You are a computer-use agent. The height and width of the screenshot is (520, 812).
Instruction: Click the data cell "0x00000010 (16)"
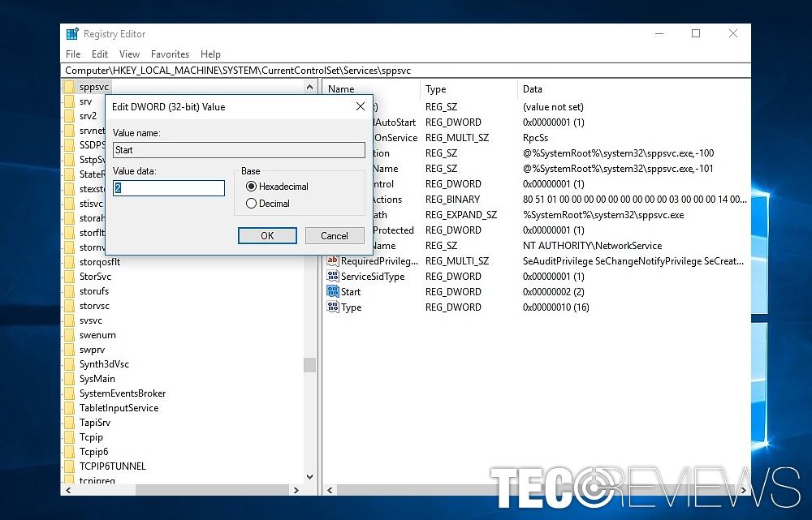(556, 307)
